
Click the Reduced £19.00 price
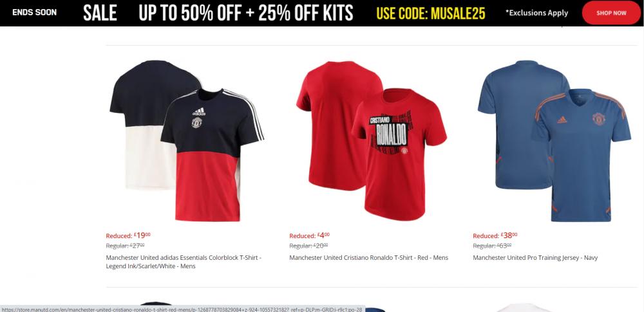(128, 235)
